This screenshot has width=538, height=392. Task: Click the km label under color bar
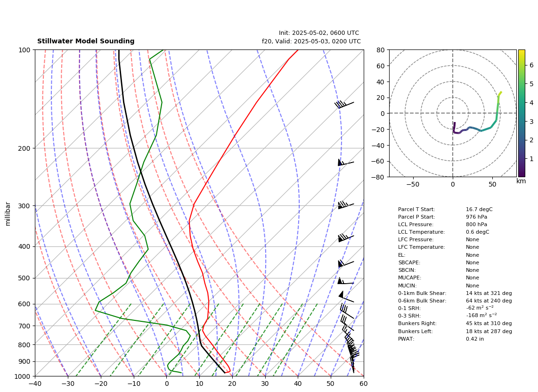(x=521, y=181)
